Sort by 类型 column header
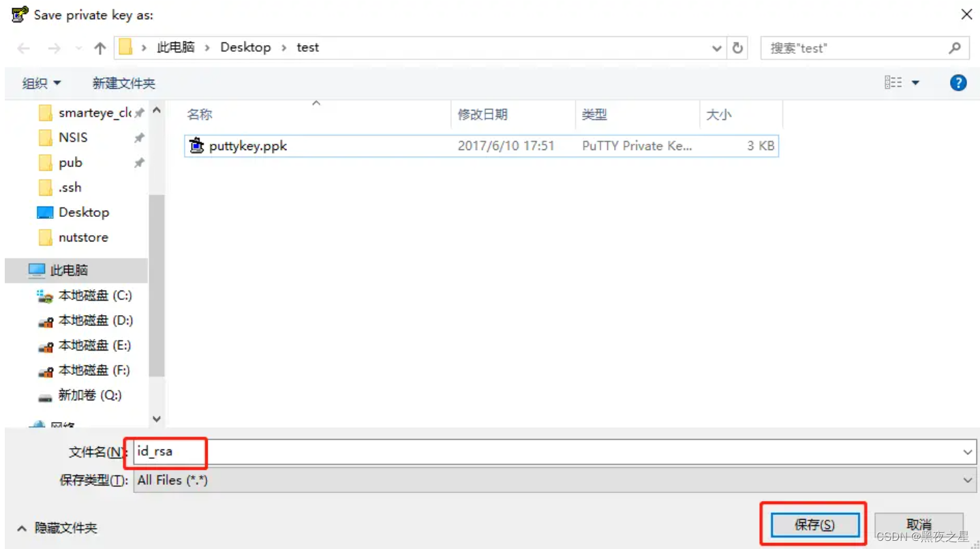This screenshot has width=980, height=549. point(594,115)
